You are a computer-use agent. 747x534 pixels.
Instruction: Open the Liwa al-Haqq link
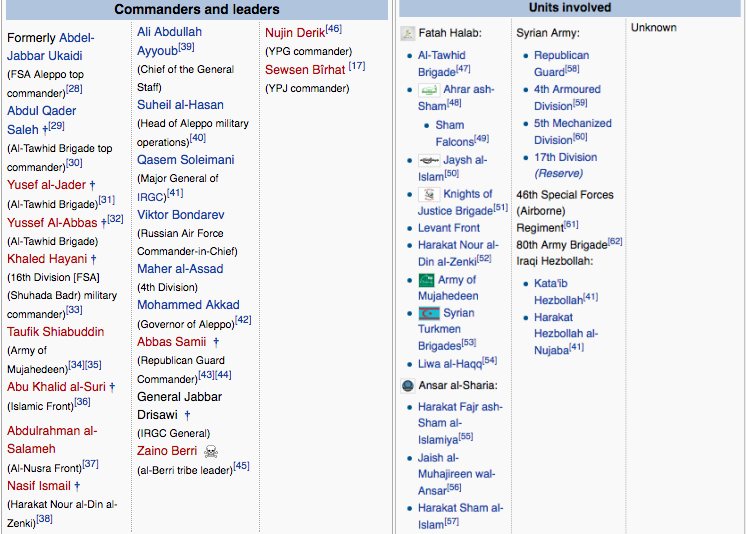coord(450,364)
